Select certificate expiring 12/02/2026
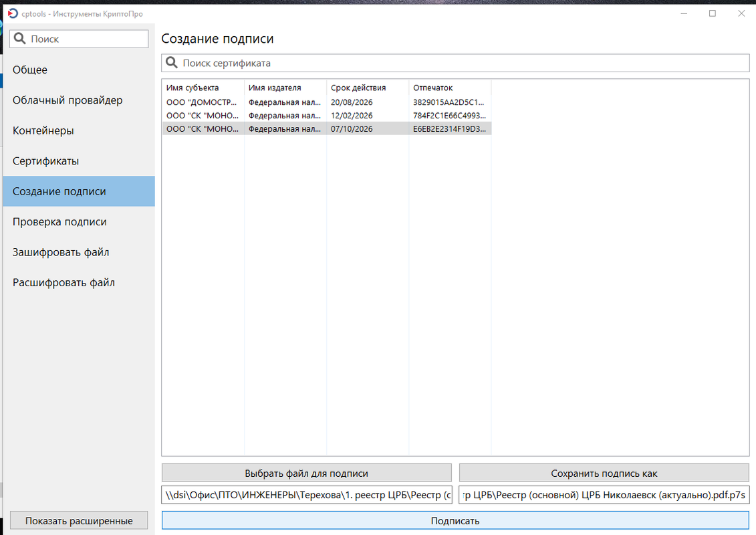Viewport: 756px width, 535px height. [326, 116]
